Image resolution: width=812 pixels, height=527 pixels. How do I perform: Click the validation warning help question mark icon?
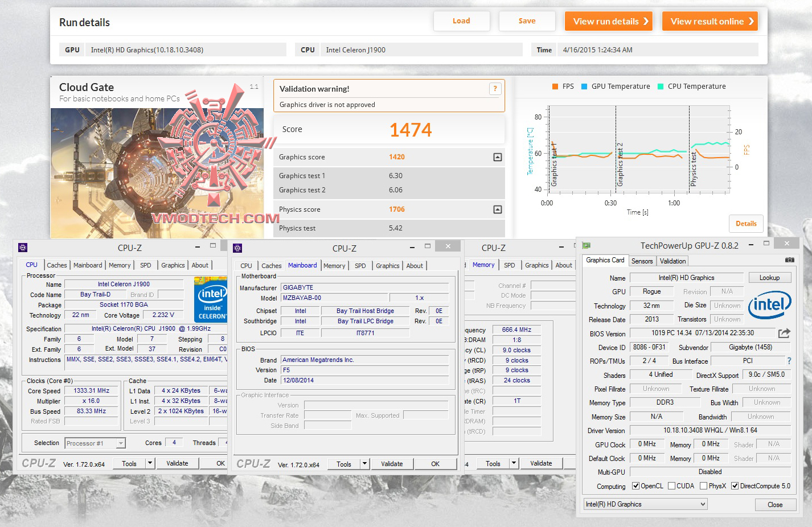coord(495,88)
